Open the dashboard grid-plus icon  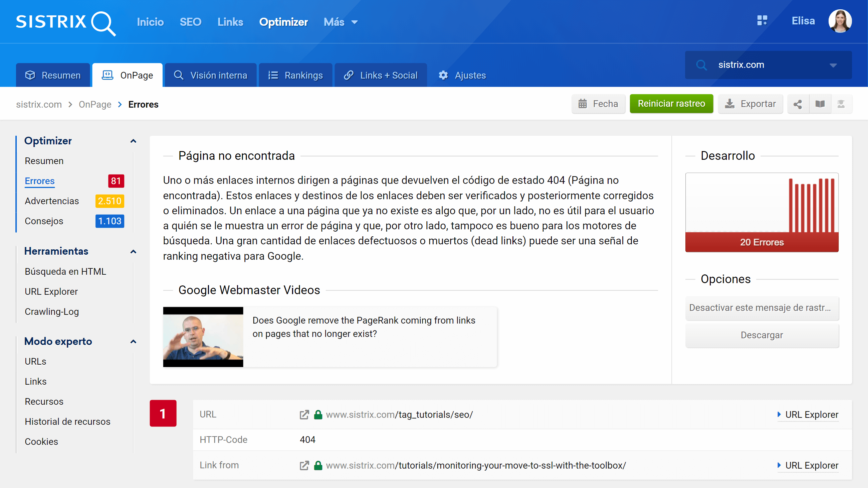pyautogui.click(x=762, y=21)
